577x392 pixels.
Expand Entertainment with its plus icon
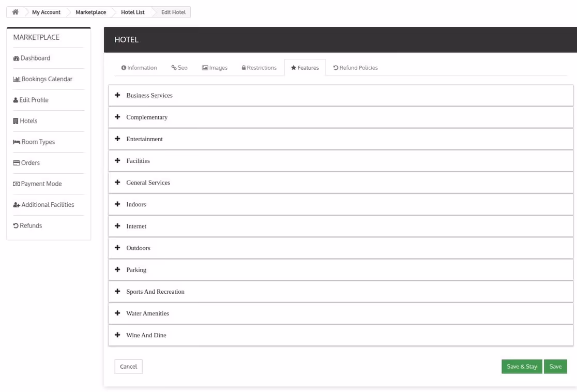click(117, 139)
